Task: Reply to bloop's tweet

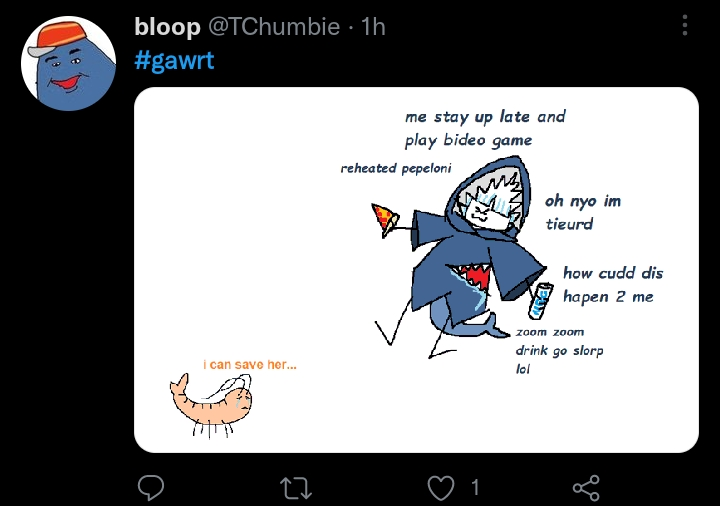Action: tap(150, 488)
